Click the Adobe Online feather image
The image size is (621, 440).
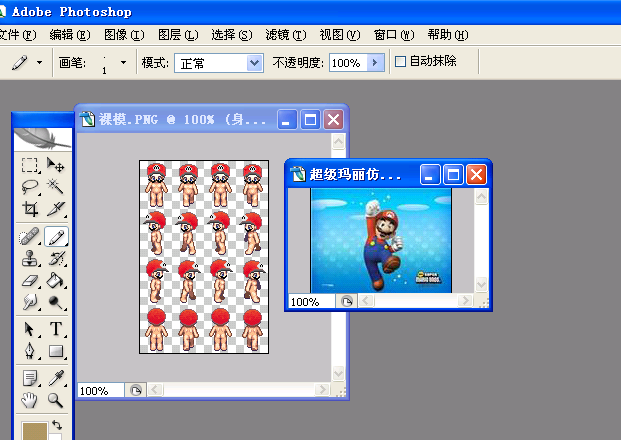(43, 139)
